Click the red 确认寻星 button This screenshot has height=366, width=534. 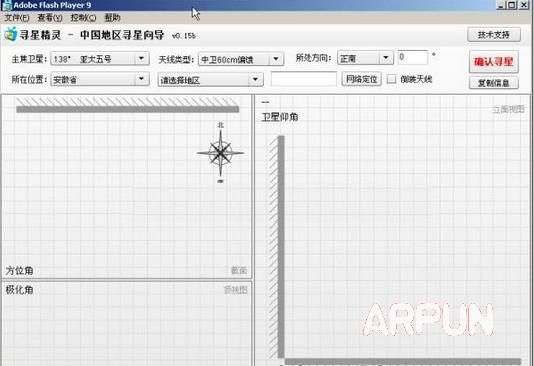(x=494, y=62)
